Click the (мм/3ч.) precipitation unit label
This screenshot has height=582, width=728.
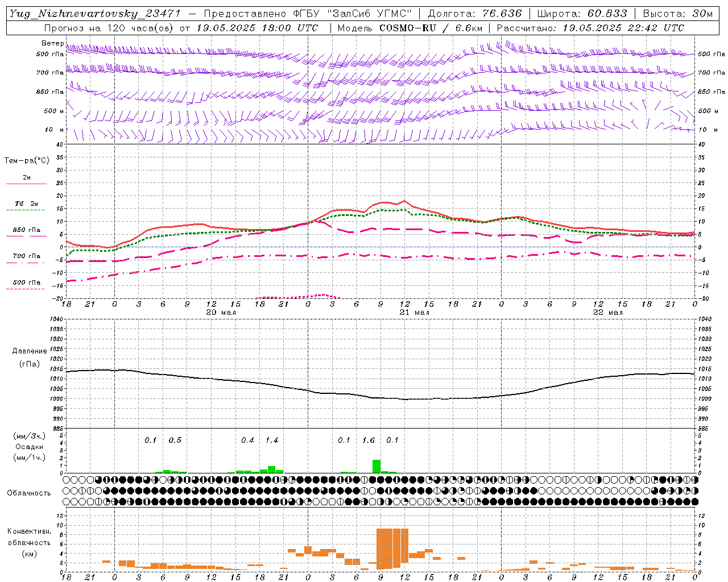pyautogui.click(x=30, y=436)
